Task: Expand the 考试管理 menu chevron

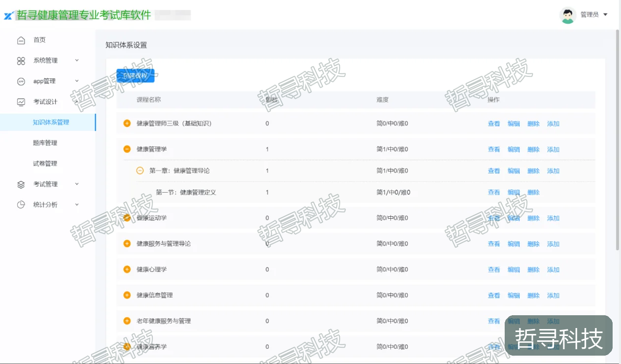Action: tap(77, 184)
